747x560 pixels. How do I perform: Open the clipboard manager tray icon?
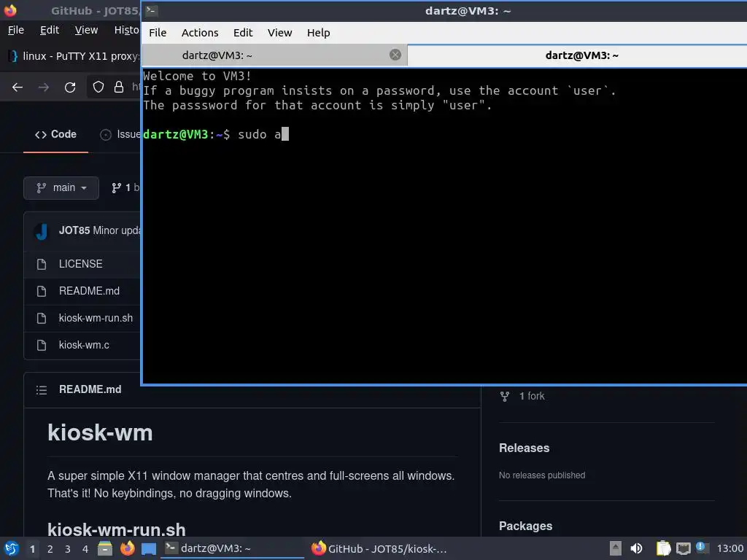662,548
